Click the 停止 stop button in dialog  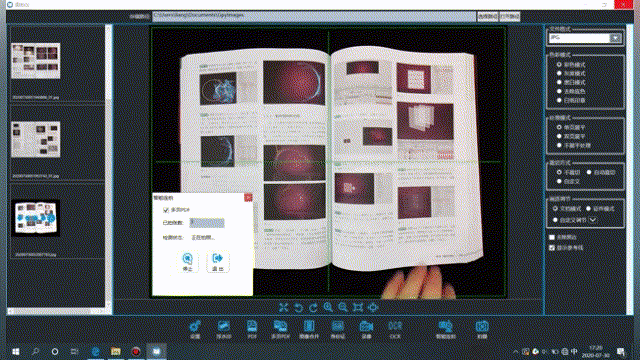(x=187, y=262)
